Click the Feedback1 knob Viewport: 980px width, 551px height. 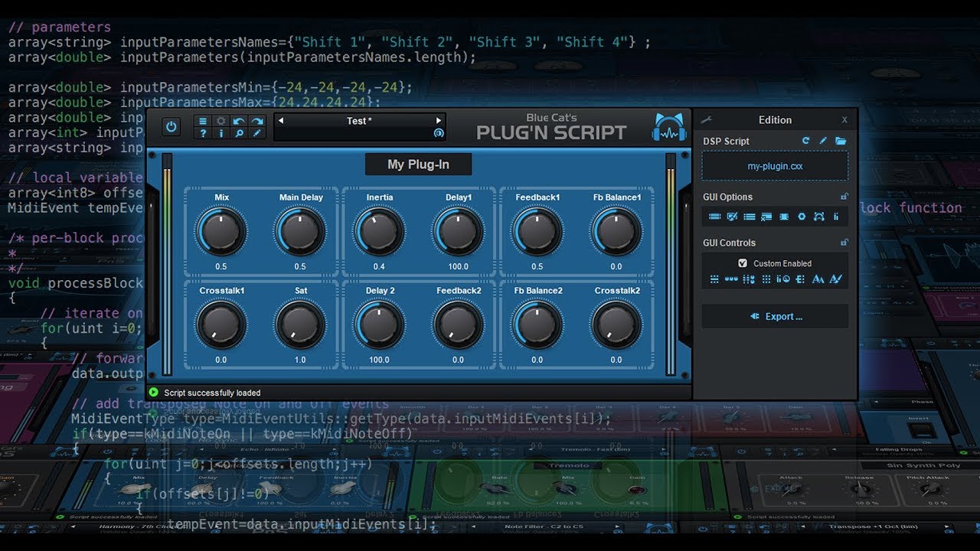[x=537, y=231]
